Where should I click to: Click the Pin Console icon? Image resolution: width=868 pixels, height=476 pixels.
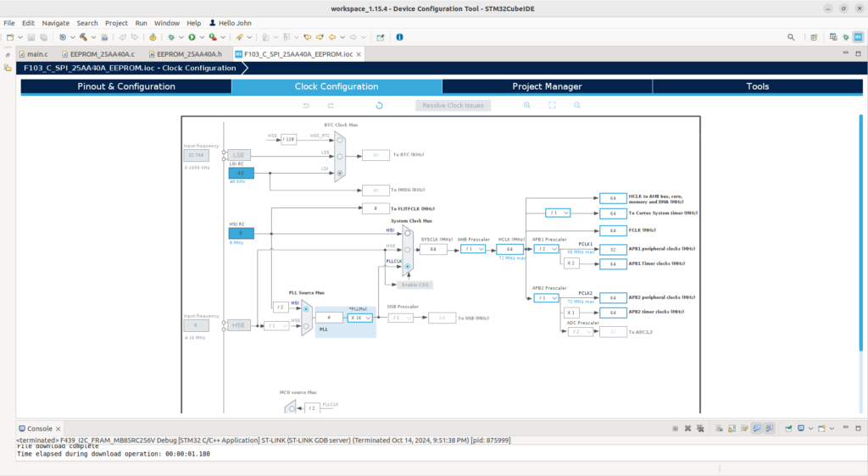788,429
